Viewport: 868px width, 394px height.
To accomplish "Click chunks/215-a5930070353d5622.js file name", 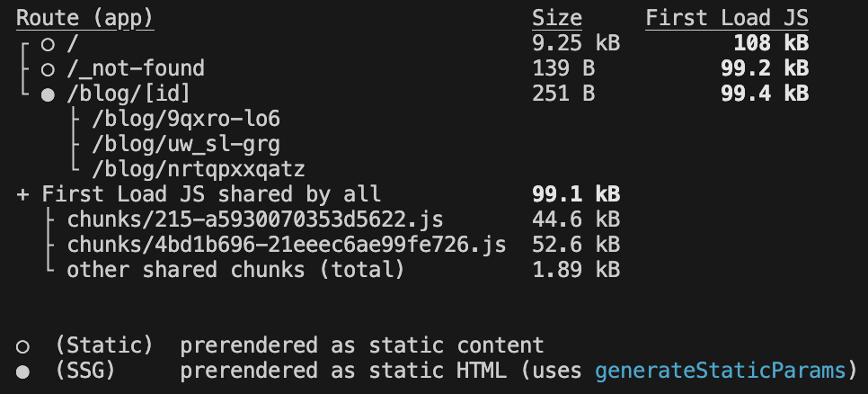I will coord(255,219).
